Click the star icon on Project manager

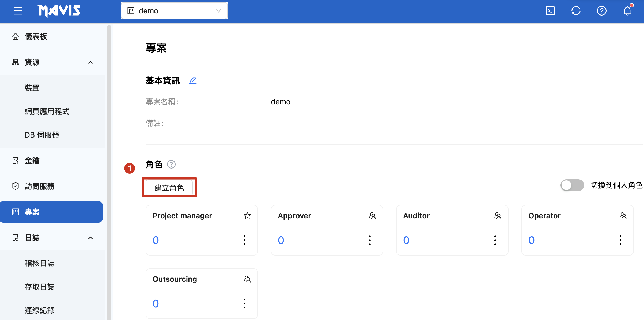247,216
